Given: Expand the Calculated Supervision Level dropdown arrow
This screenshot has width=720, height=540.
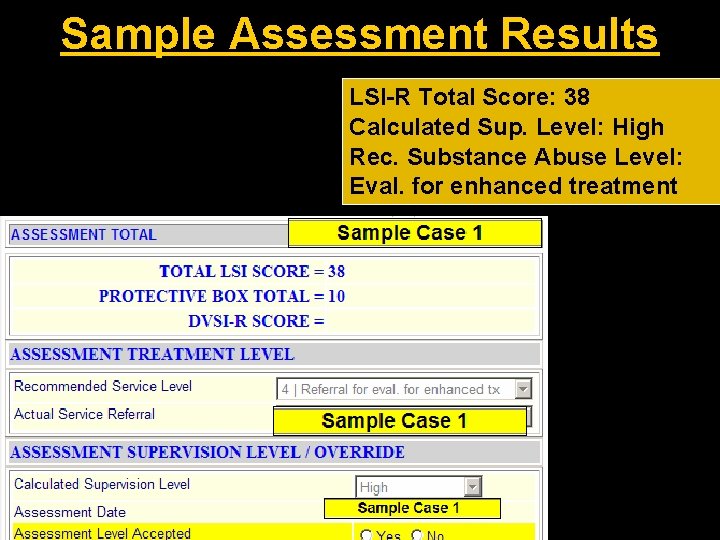Looking at the screenshot, I should [472, 486].
